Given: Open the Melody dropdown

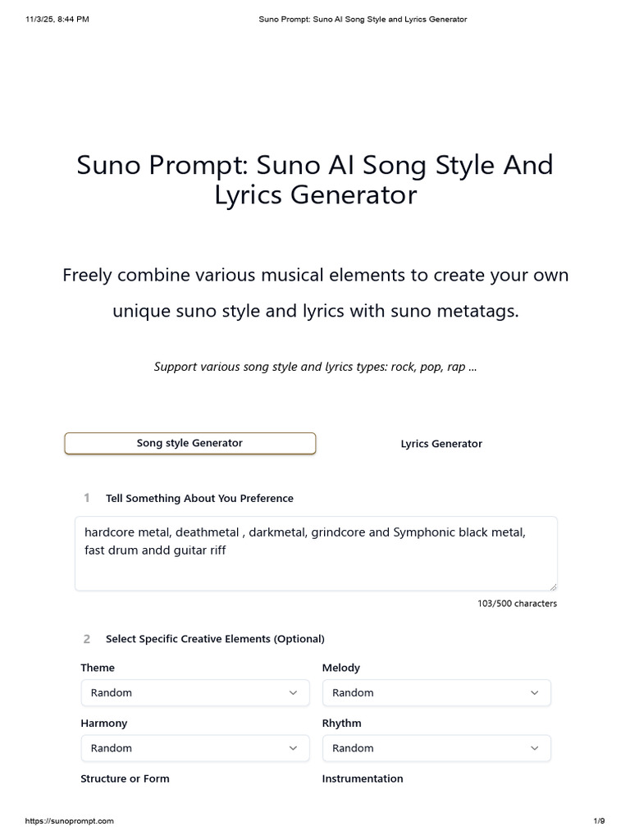Looking at the screenshot, I should pyautogui.click(x=436, y=693).
